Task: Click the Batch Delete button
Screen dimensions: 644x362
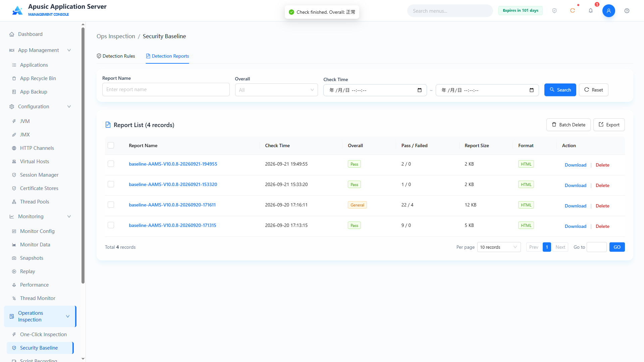Action: tap(569, 125)
